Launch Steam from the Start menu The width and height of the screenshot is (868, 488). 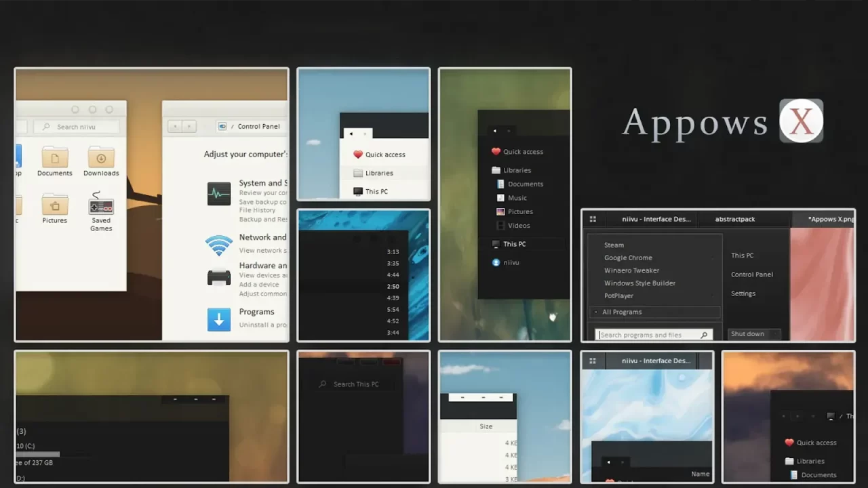(x=614, y=245)
